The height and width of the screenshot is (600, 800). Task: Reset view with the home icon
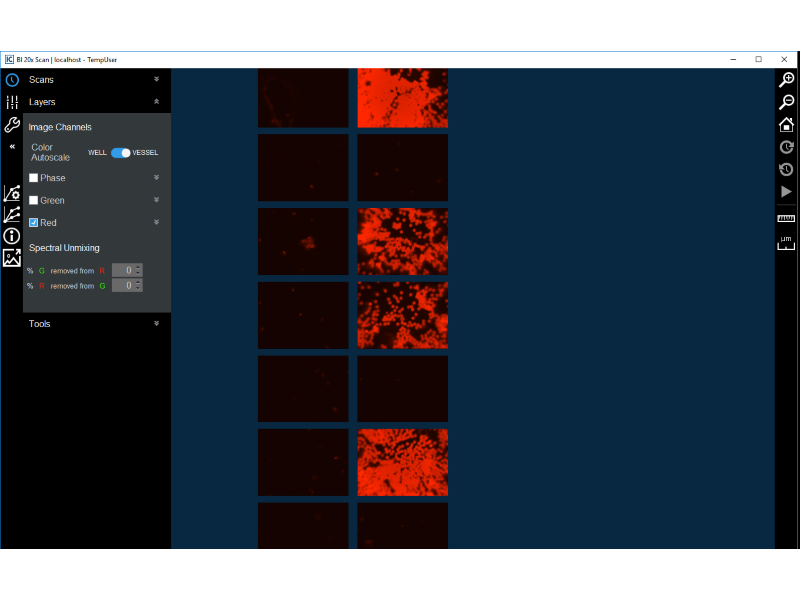click(x=786, y=124)
